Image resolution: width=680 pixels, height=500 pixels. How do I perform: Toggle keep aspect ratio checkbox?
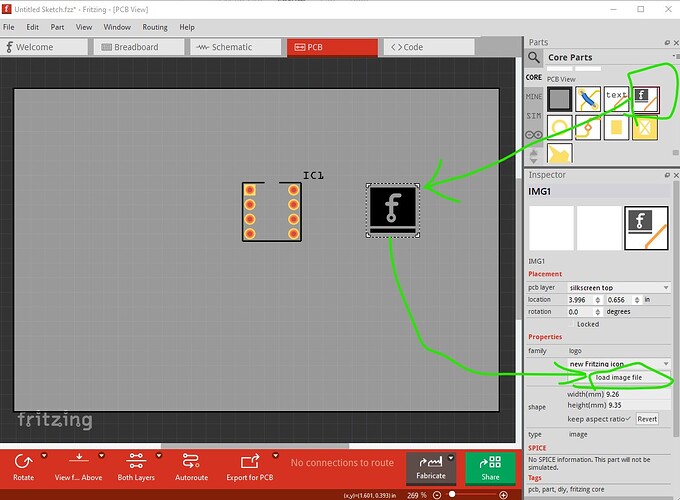(x=628, y=419)
